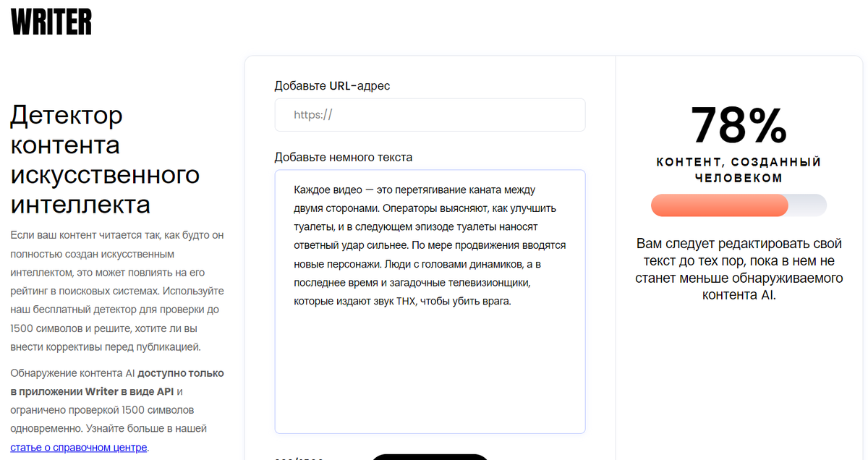The width and height of the screenshot is (868, 460).
Task: Click the first sentence inside the sample text
Action: click(x=412, y=189)
